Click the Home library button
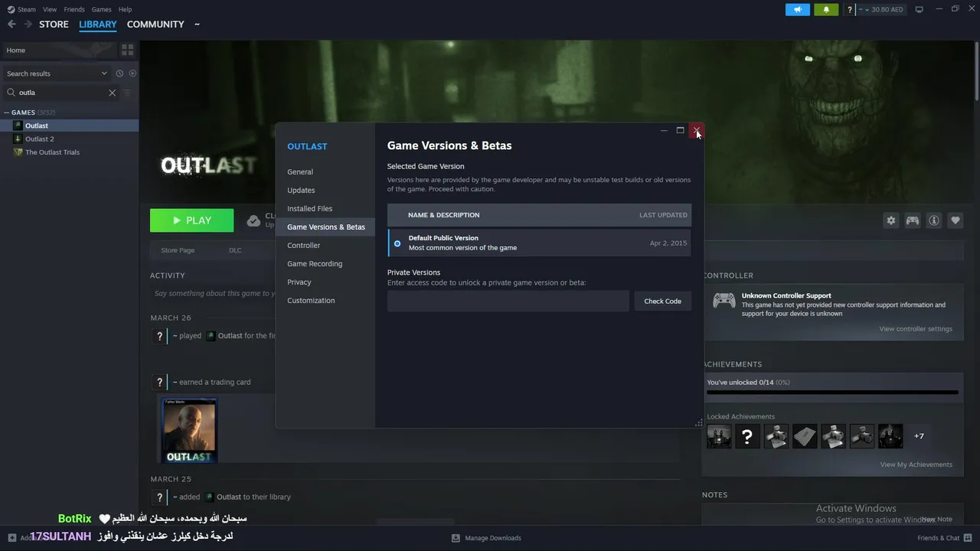Viewport: 980px width, 551px height. point(58,50)
